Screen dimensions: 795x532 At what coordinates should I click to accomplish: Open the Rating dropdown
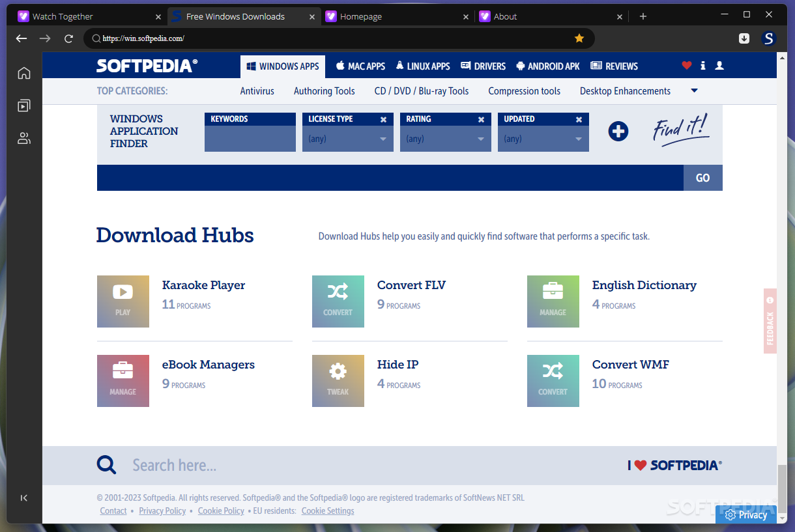coord(446,139)
